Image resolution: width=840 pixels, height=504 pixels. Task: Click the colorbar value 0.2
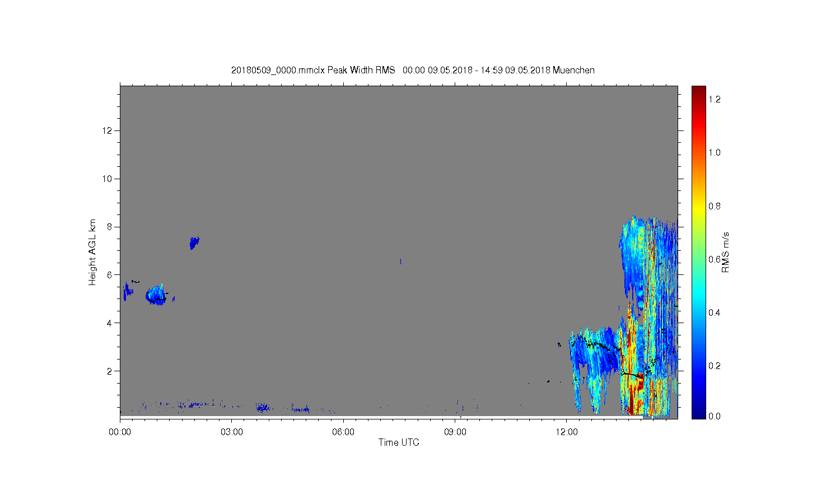click(x=715, y=366)
